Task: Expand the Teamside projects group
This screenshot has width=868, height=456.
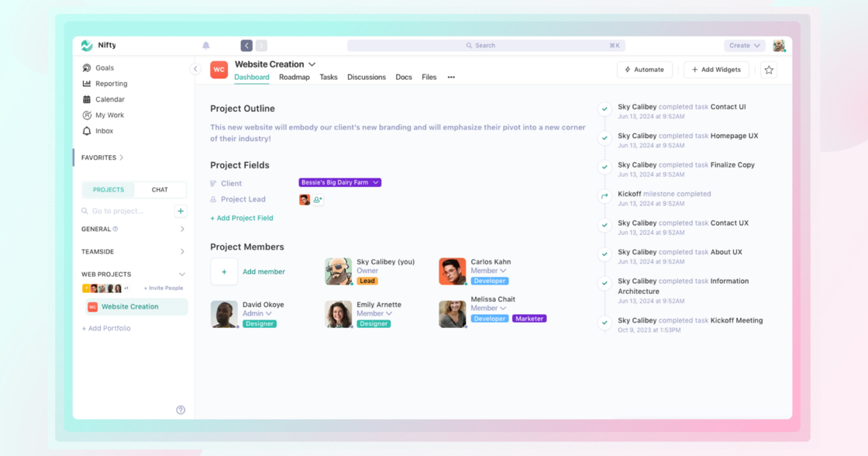Action: (182, 252)
